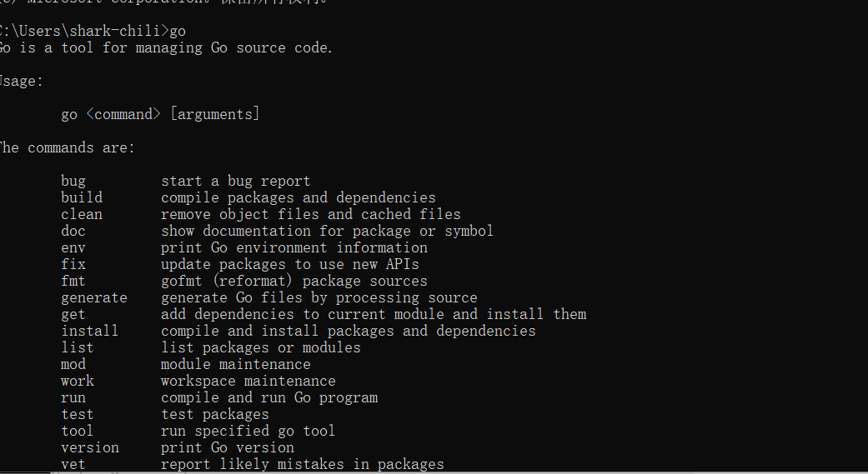868x474 pixels.
Task: Click the 'doc' command entry
Action: 73,231
